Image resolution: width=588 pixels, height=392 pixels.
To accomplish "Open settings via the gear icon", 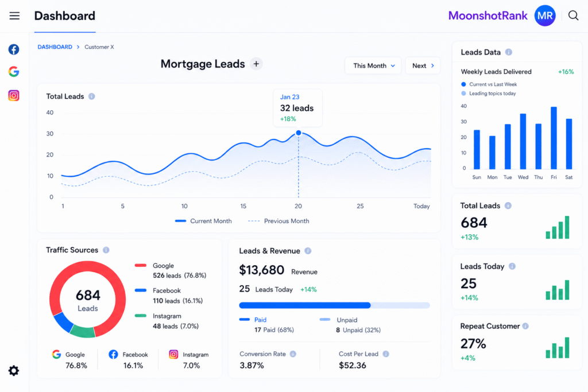I will [x=14, y=371].
